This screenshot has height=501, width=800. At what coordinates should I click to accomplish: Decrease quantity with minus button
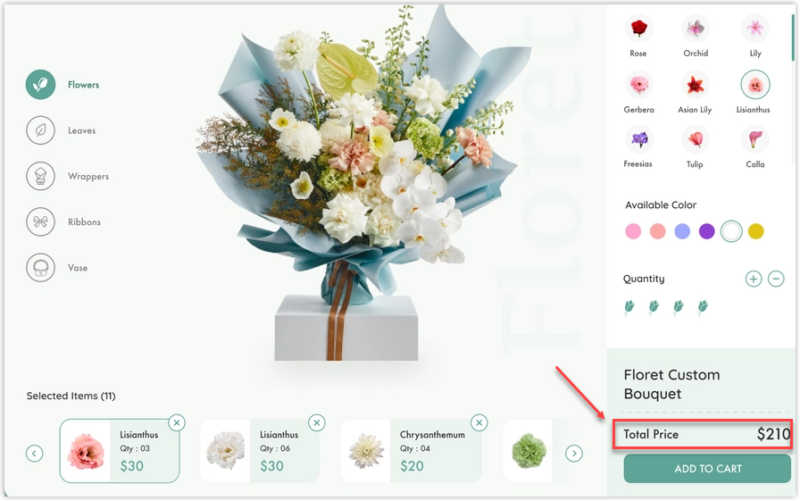776,279
